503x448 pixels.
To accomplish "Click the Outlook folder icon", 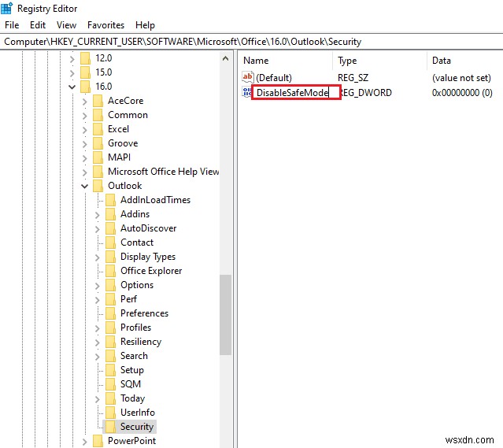I will pyautogui.click(x=98, y=186).
